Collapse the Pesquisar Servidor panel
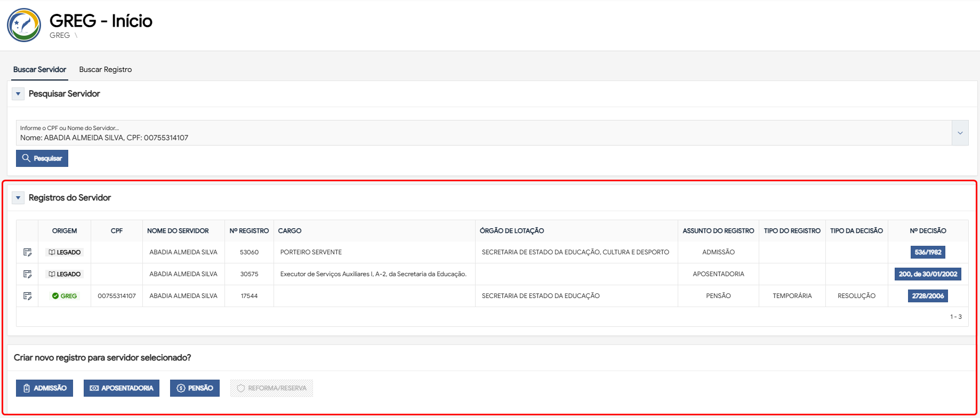The image size is (980, 418). point(18,94)
